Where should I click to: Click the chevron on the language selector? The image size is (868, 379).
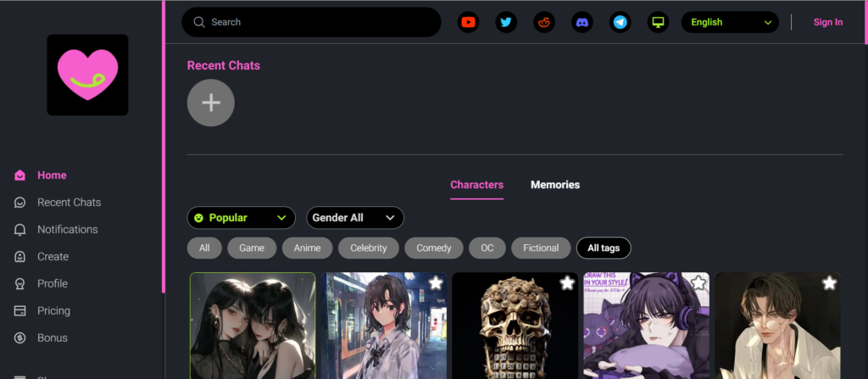(x=768, y=23)
